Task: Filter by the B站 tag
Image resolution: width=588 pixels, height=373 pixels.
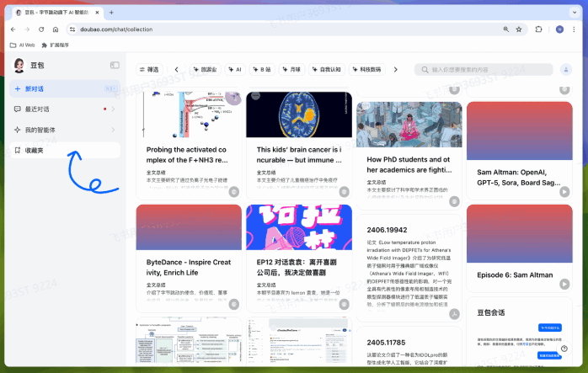Action: [x=262, y=69]
